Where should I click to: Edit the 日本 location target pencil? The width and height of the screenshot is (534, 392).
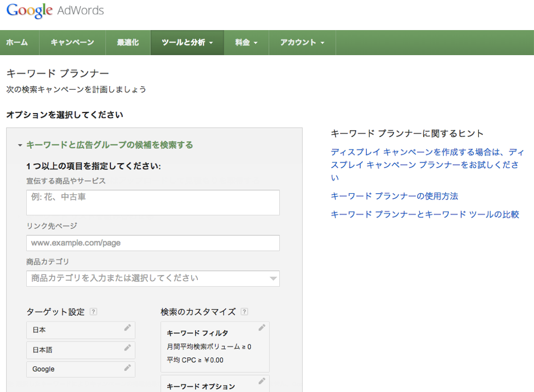click(127, 327)
